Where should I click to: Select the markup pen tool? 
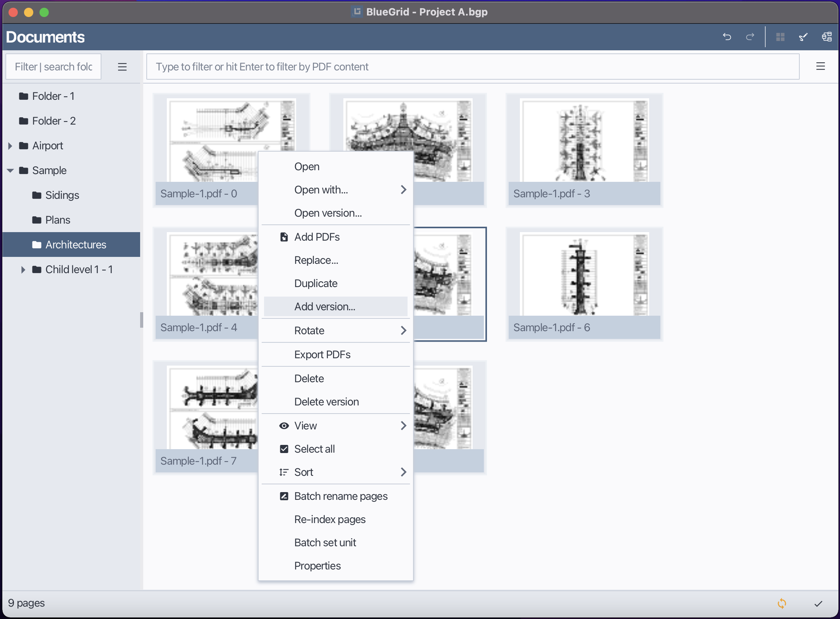pos(803,37)
